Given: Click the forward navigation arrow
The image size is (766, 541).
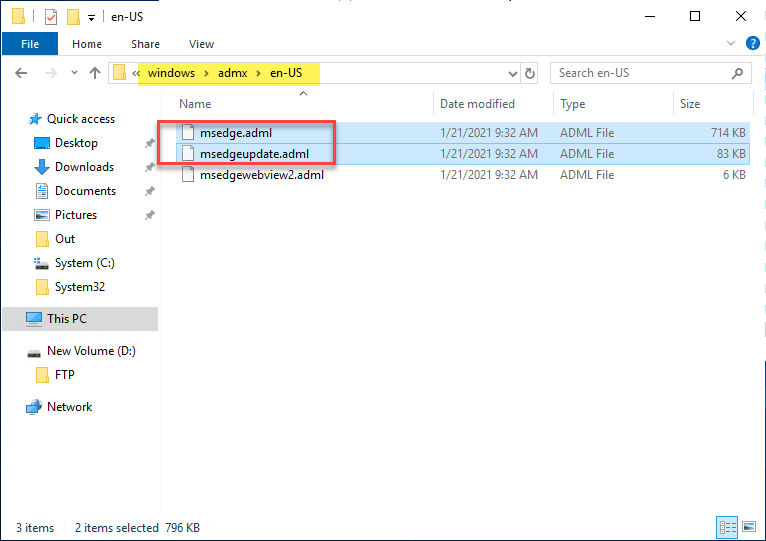Looking at the screenshot, I should tap(51, 73).
